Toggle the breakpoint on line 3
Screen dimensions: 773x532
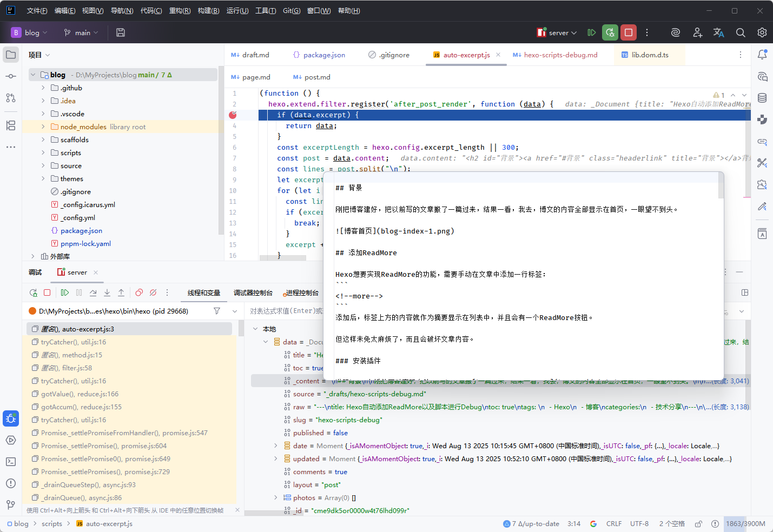[x=233, y=115]
